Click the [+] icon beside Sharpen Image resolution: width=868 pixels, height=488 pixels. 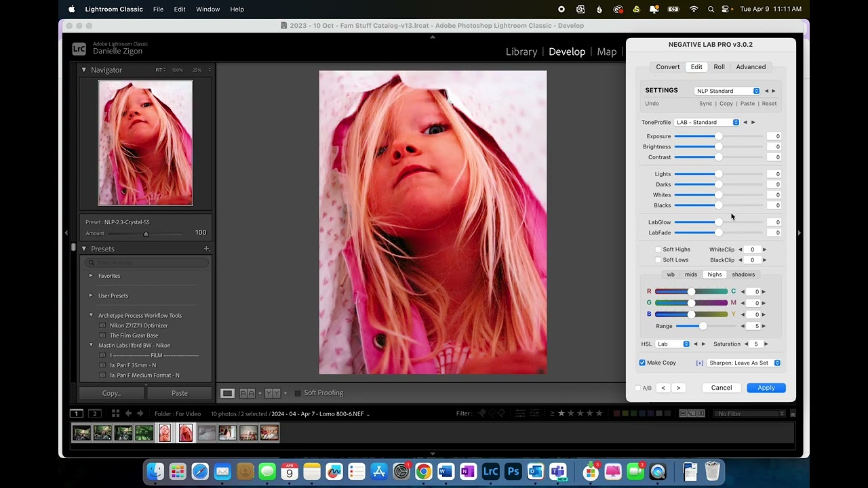[699, 363]
